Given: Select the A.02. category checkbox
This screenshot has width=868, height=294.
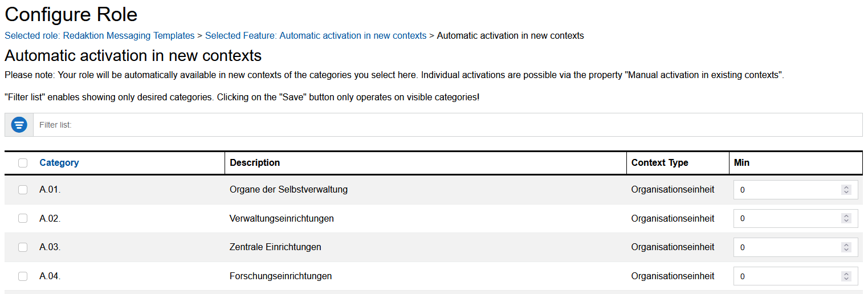Looking at the screenshot, I should [x=23, y=218].
